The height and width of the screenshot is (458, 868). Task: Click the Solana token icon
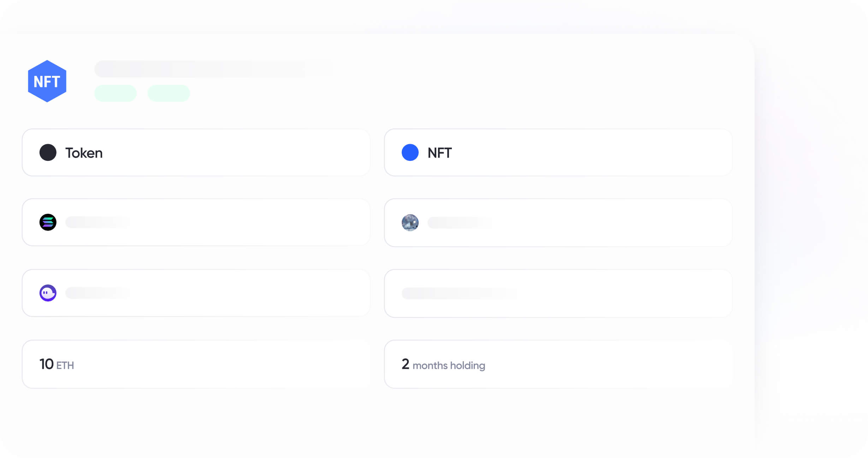[48, 222]
